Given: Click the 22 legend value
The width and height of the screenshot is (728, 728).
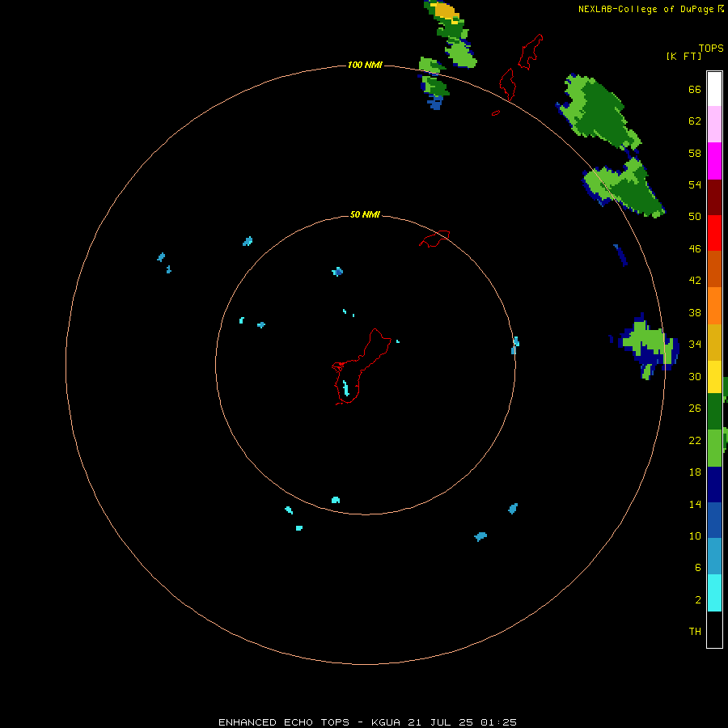Looking at the screenshot, I should coord(695,440).
